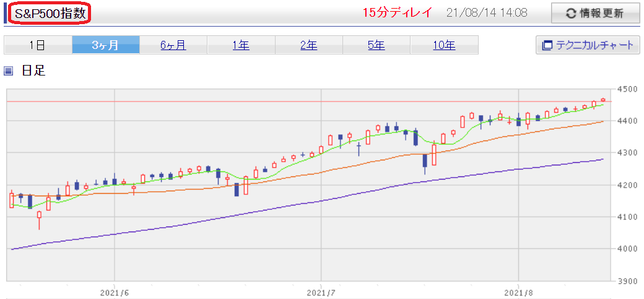Click the 情報更新 refresh button
This screenshot has height=299, width=644.
(x=595, y=14)
